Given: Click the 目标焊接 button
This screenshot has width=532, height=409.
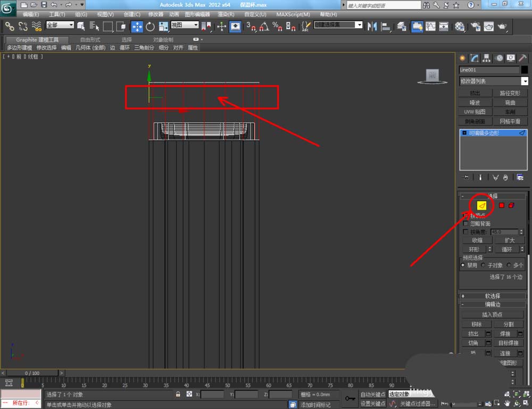Looking at the screenshot, I should 508,343.
